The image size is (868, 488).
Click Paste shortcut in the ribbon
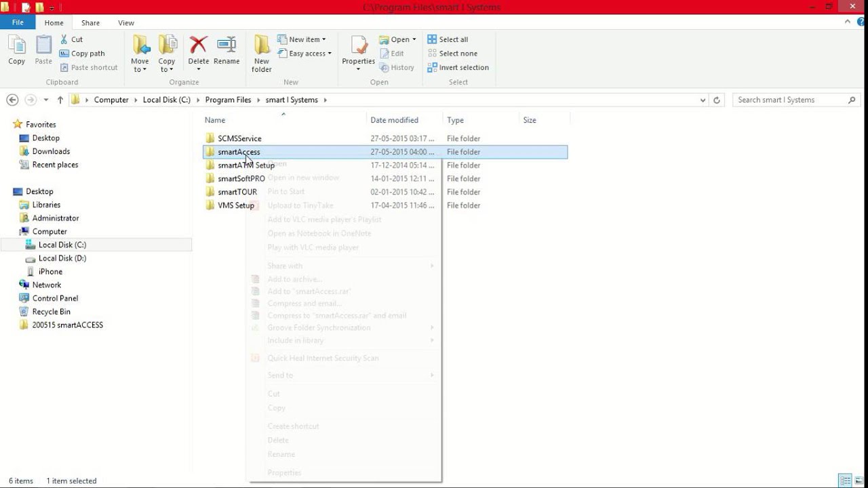89,67
